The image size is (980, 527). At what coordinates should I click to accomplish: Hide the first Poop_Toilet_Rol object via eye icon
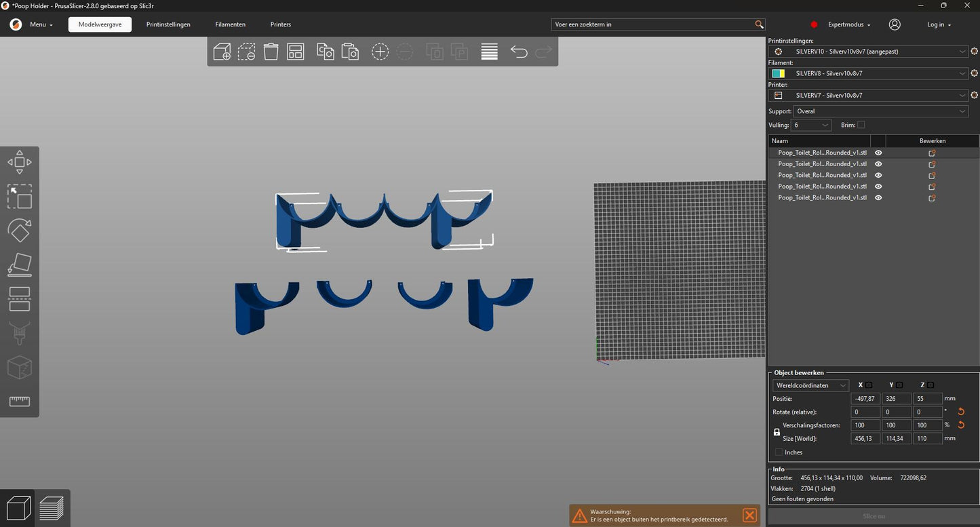(x=878, y=153)
